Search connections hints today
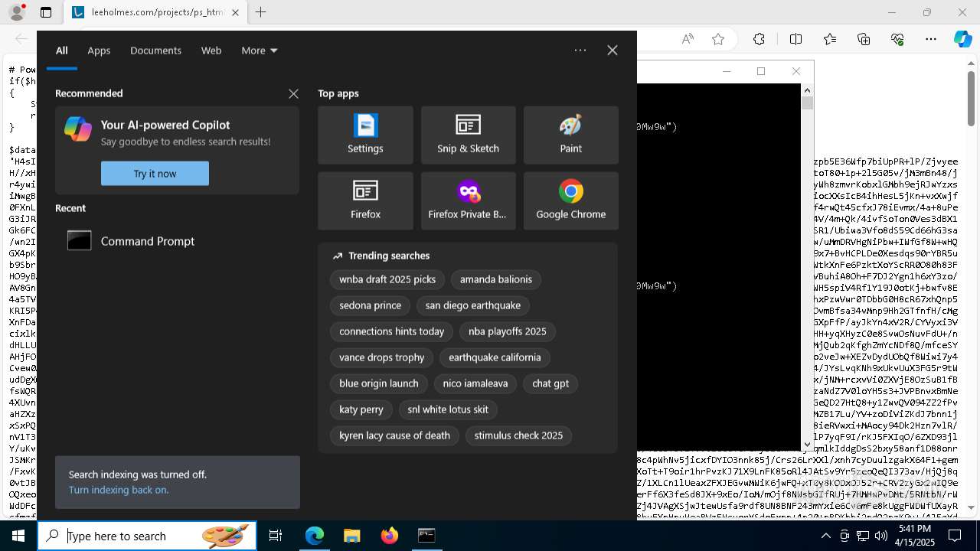The width and height of the screenshot is (980, 551). click(392, 331)
